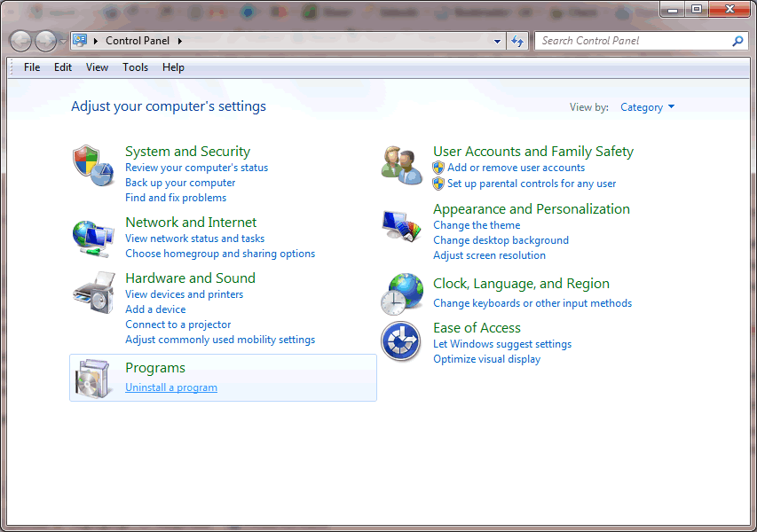Image resolution: width=757 pixels, height=532 pixels.
Task: Open User Accounts people icon
Action: point(402,166)
